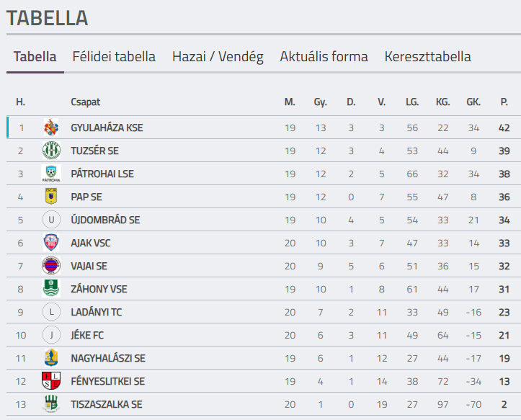
Task: Open the GYULAHÁZA KSE team link
Action: pos(107,128)
